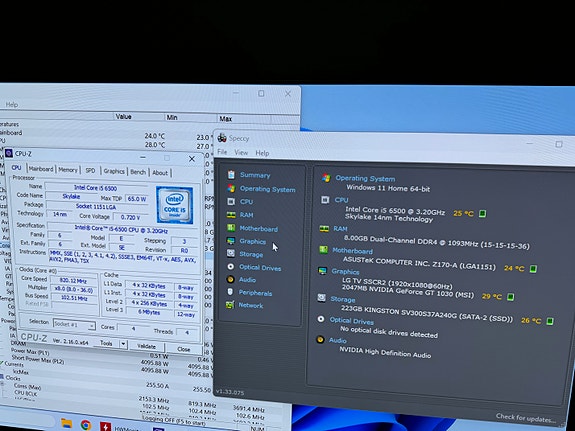Screen dimensions: 575x431
Task: Open the Audio speaker icon in sidebar
Action: pos(230,280)
